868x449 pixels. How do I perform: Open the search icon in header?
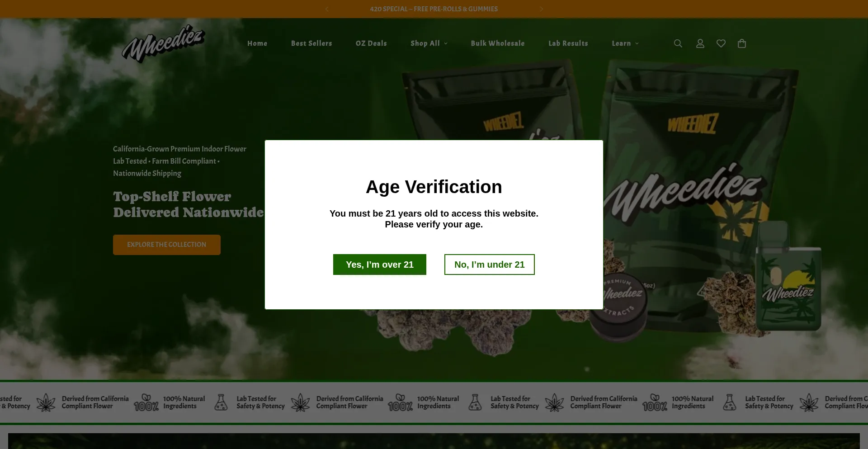pos(678,43)
